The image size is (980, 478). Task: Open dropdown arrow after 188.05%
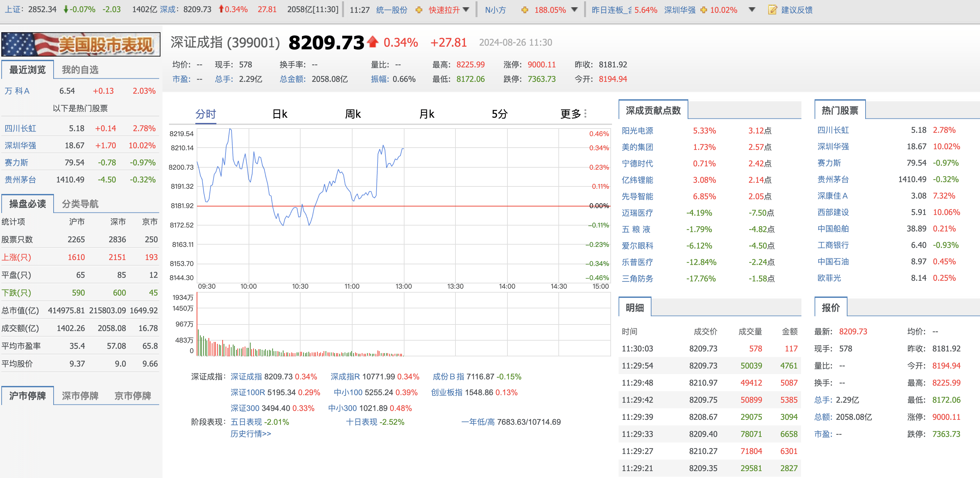(574, 10)
